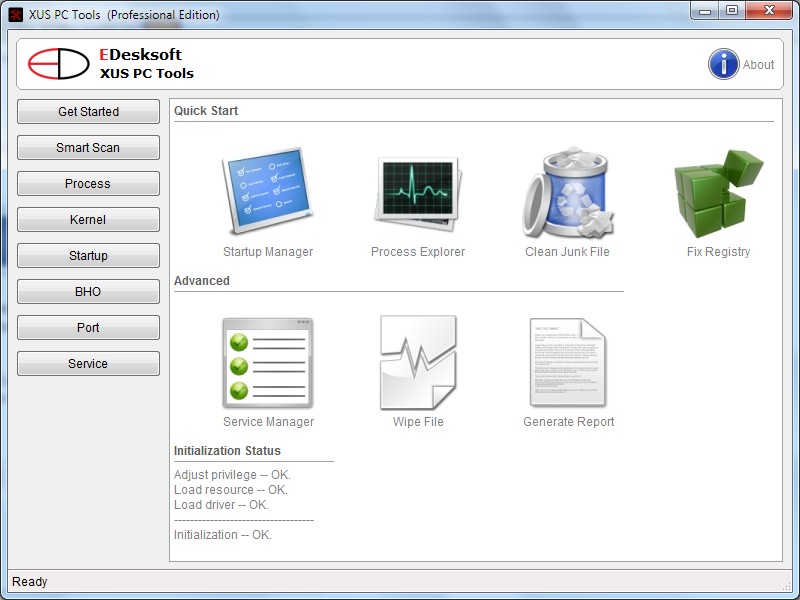This screenshot has width=800, height=600.
Task: Open the Kernel sidebar button
Action: click(88, 220)
